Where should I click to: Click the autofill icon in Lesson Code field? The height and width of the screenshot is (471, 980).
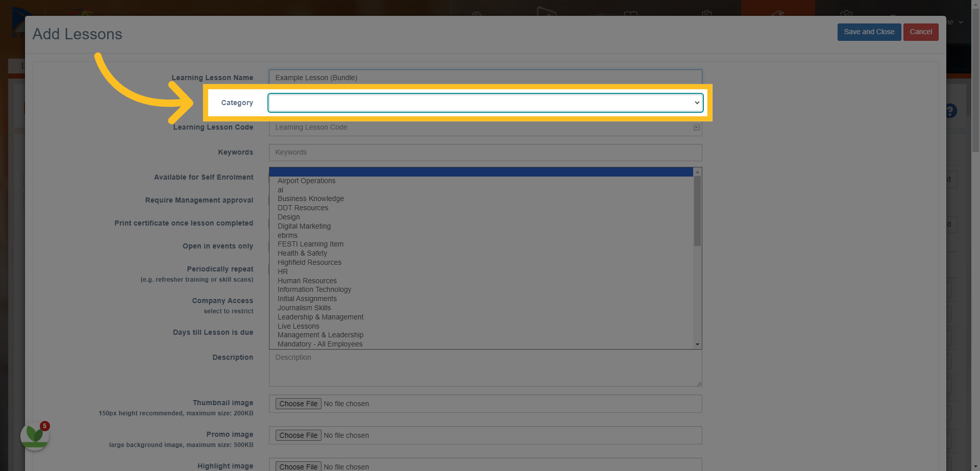tap(696, 128)
